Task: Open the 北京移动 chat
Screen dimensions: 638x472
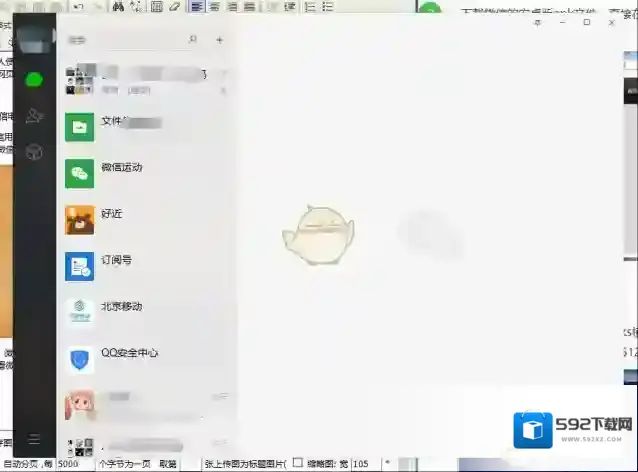Action: coord(146,313)
